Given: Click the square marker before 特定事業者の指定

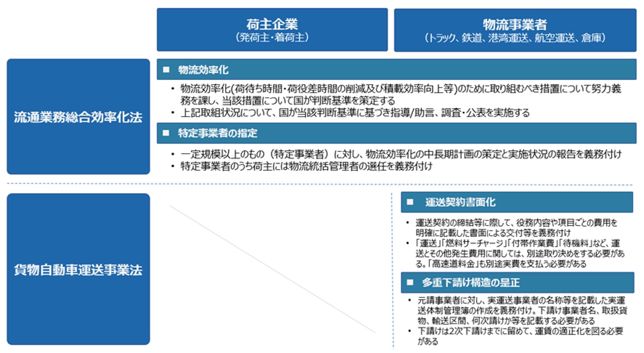Looking at the screenshot, I should [x=166, y=133].
